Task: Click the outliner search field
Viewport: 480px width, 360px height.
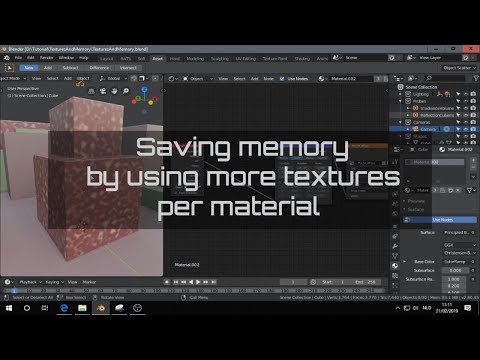Action: coord(445,78)
